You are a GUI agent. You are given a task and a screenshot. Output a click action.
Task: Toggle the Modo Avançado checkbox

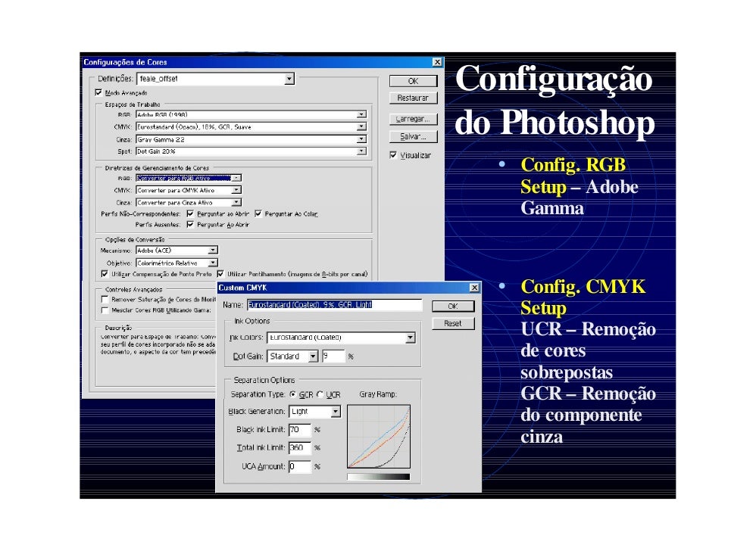click(98, 92)
